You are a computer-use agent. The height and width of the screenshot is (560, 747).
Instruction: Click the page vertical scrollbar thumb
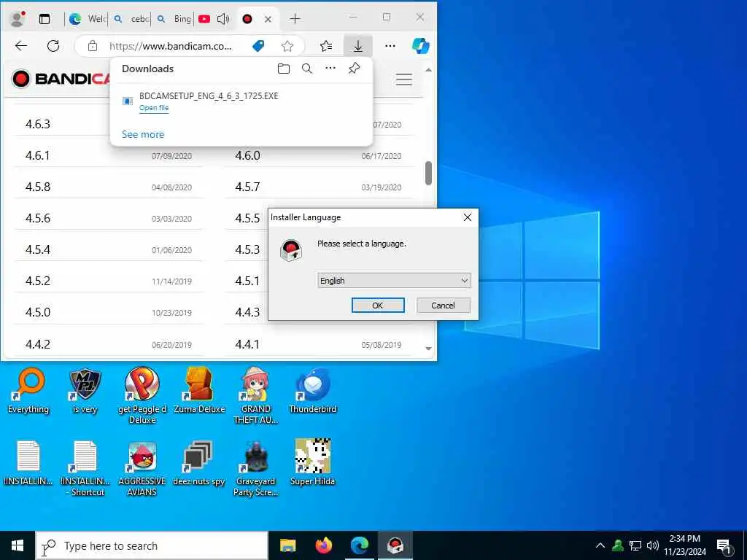(x=428, y=174)
